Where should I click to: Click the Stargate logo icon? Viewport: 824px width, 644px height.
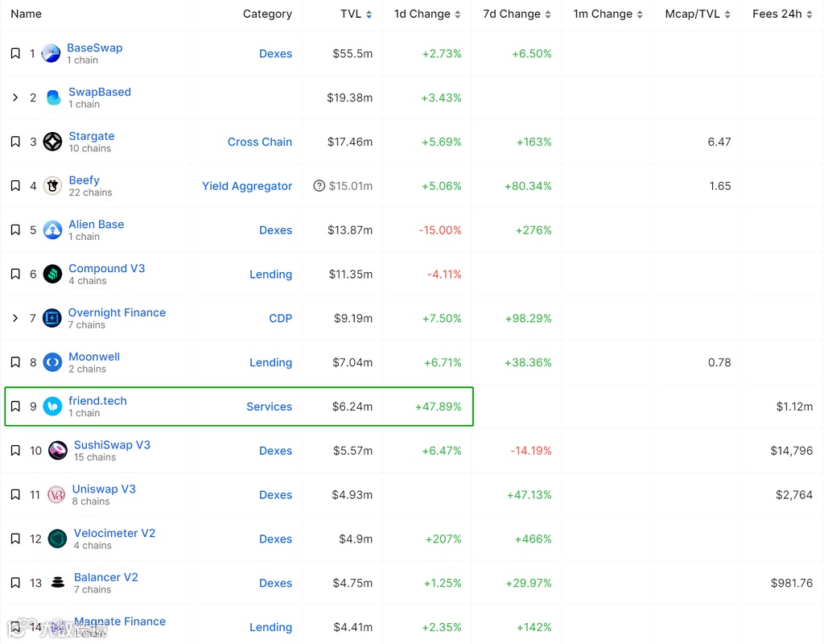52,142
